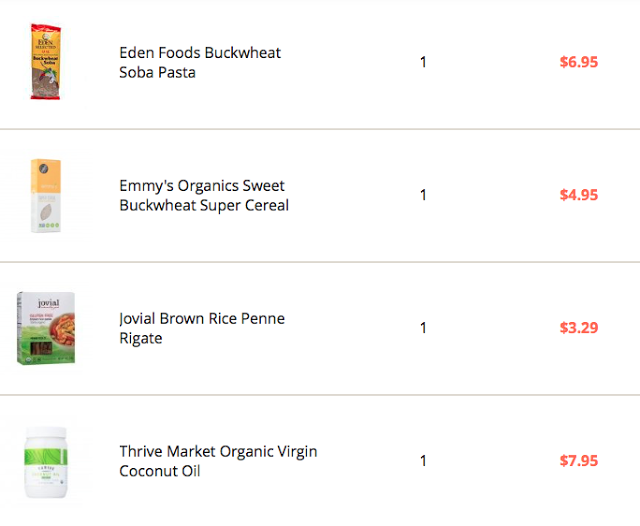640x526 pixels.
Task: Click the $7.95 price
Action: [x=579, y=461]
